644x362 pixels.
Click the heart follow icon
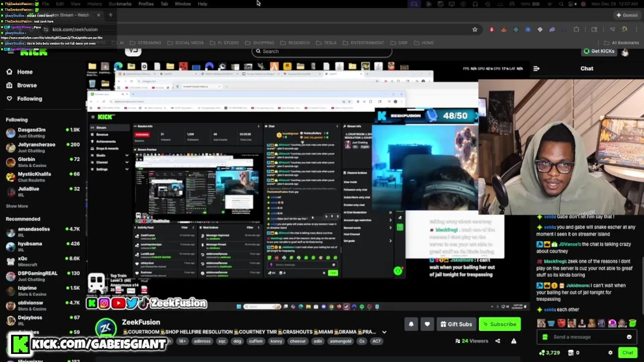click(427, 324)
